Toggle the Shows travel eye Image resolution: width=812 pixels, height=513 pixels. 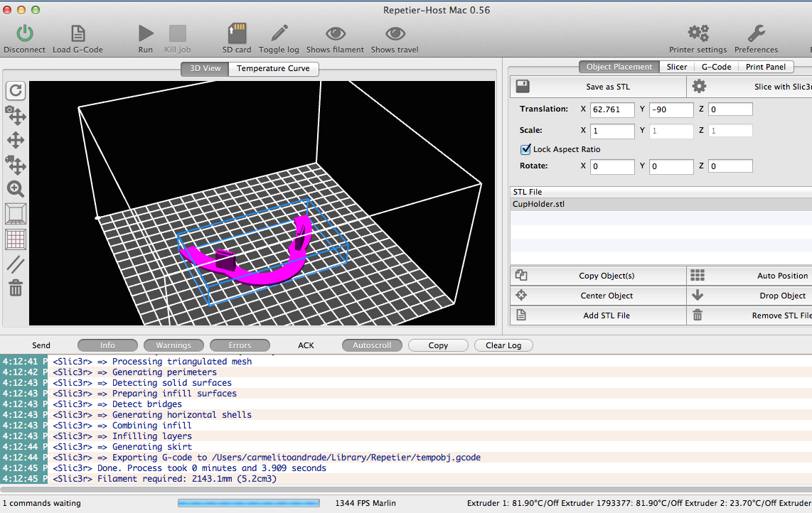[x=395, y=33]
